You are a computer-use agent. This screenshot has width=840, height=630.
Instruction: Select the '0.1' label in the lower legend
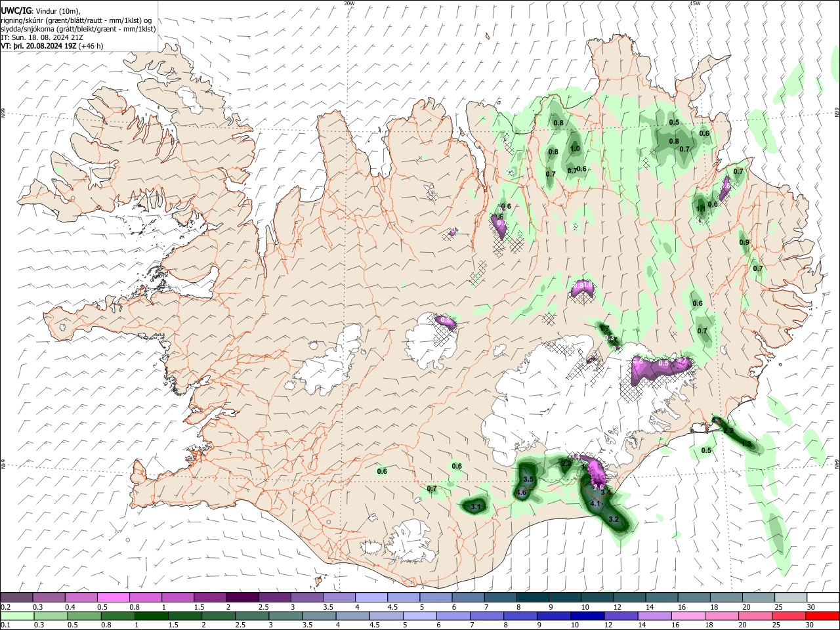pos(6,625)
